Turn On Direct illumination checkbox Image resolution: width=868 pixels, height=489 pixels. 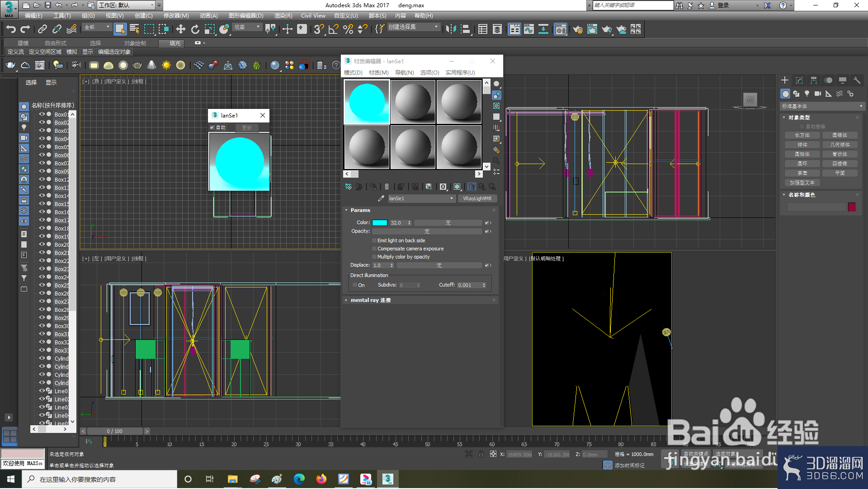coord(355,285)
